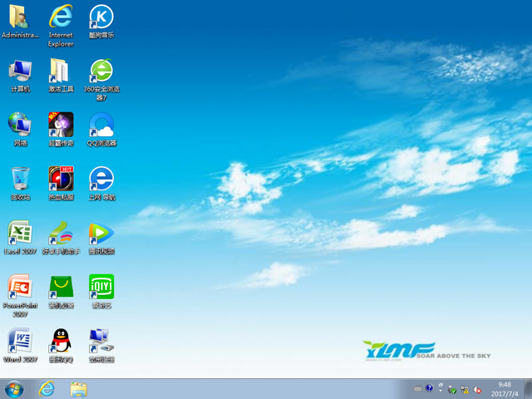Open the QQ Browser desktop icon
The width and height of the screenshot is (532, 399).
click(x=101, y=126)
